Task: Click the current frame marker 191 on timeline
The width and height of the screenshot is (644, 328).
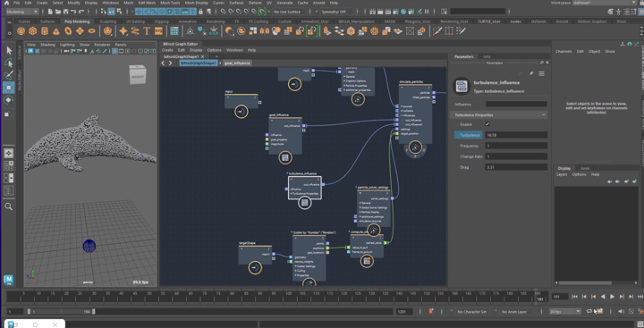Action: [x=540, y=299]
